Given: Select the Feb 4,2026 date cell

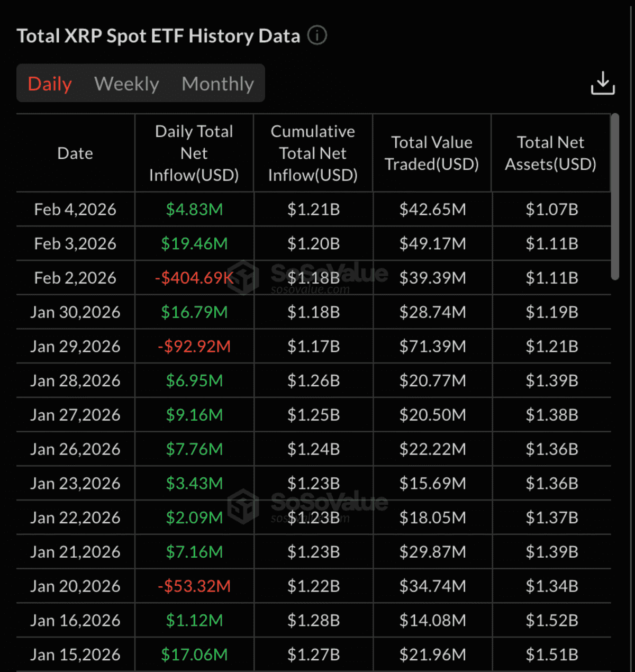Looking at the screenshot, I should (x=75, y=210).
